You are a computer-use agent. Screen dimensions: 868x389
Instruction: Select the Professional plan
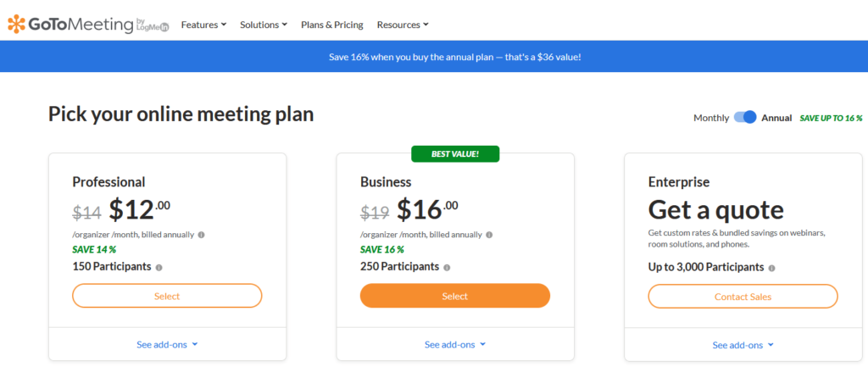coord(167,296)
